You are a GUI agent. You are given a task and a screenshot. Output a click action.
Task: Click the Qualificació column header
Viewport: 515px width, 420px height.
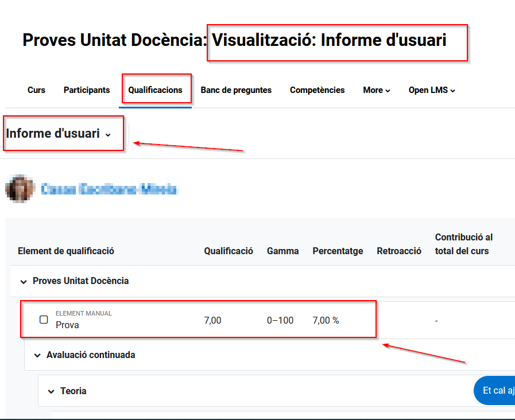pyautogui.click(x=229, y=251)
